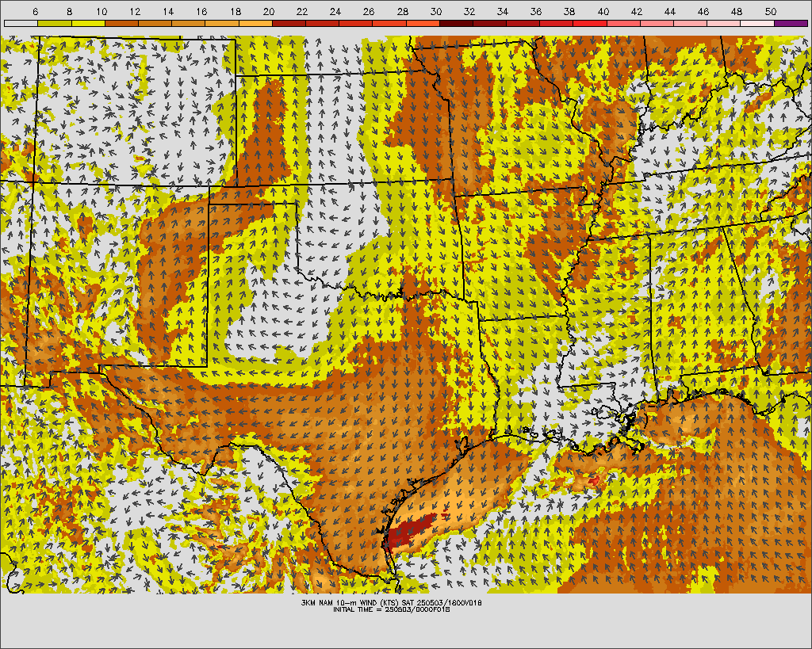
Task: Click the swatch between 12 and 14
Action: click(155, 23)
